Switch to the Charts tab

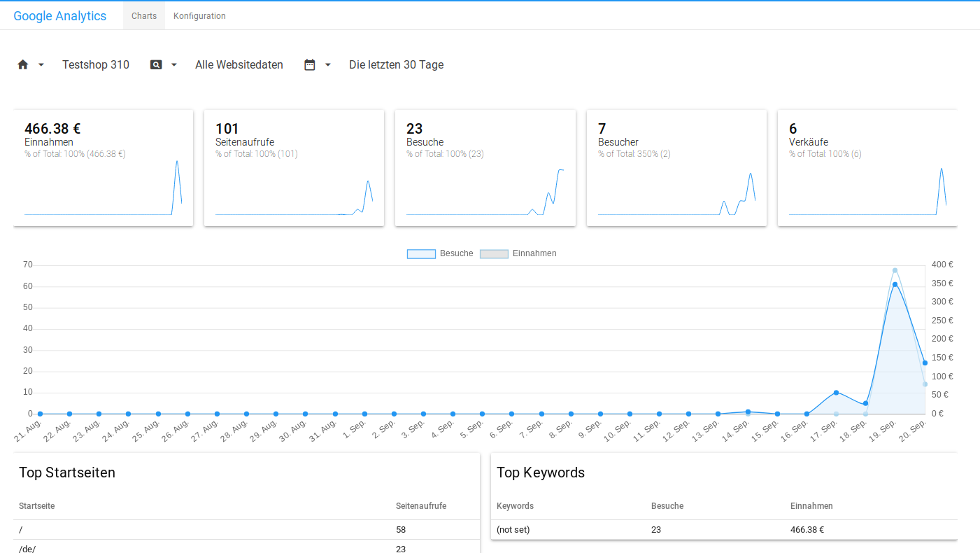(144, 16)
